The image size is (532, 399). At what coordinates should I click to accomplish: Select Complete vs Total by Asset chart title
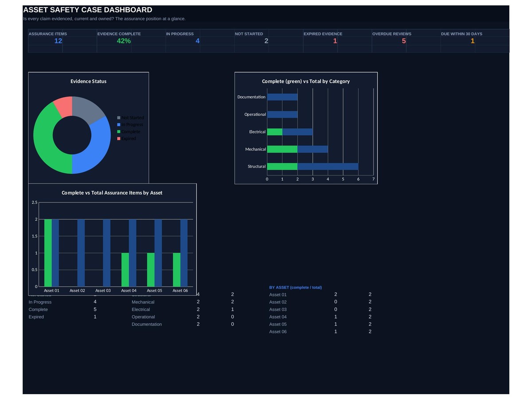point(112,193)
